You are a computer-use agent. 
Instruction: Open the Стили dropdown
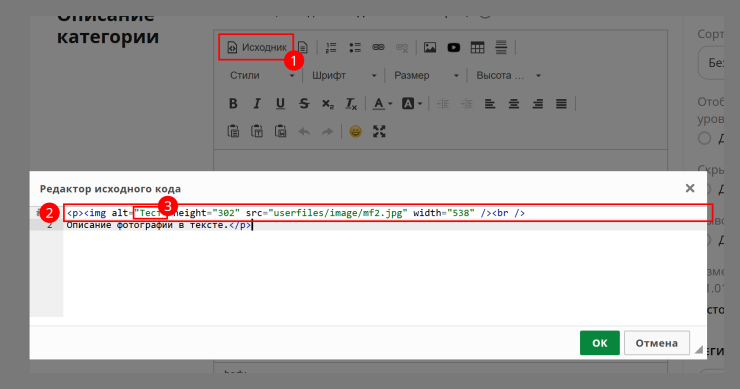click(262, 76)
